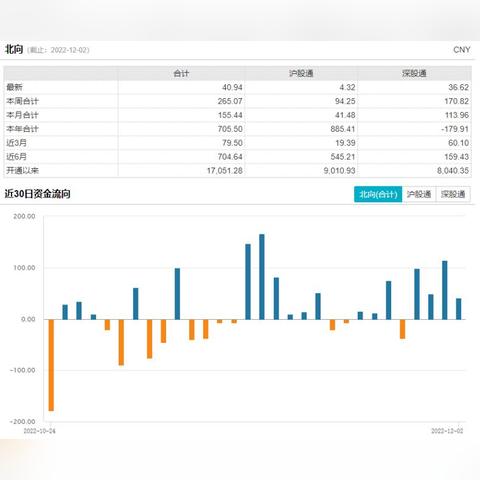Viewport: 480px width, 480px height.
Task: Click the 2022-12-02 axis date label
Action: (447, 431)
